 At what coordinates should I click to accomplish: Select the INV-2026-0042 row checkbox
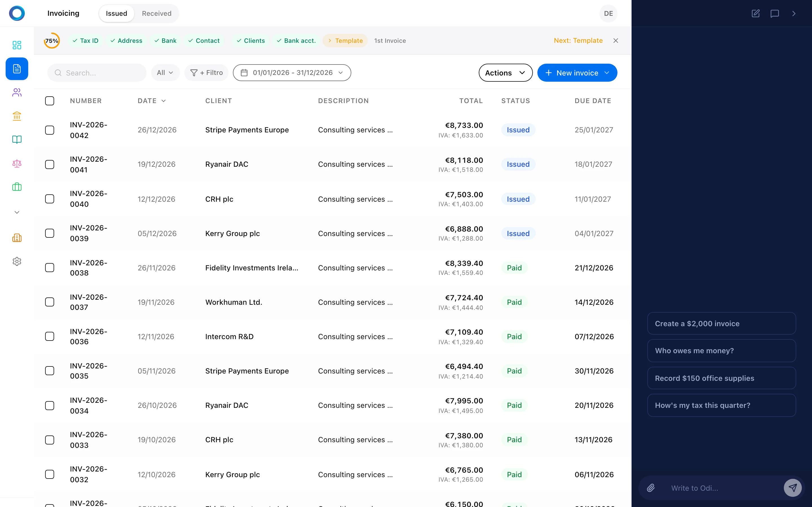49,130
